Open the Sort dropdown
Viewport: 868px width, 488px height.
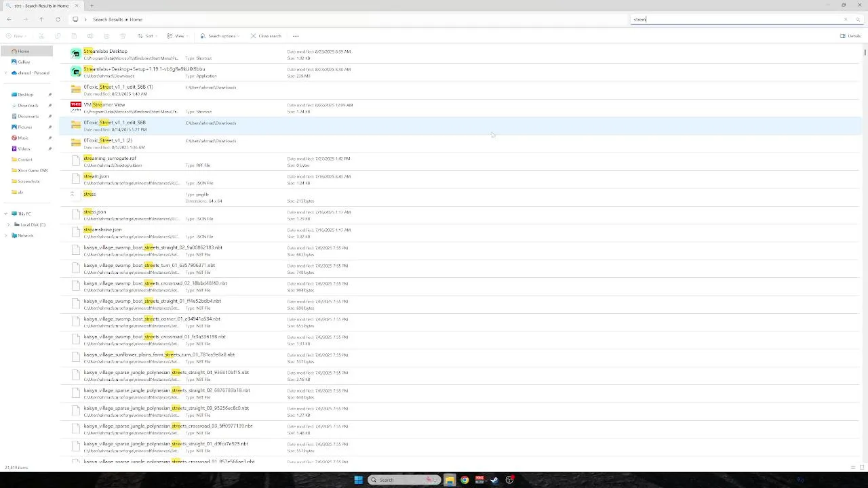point(149,36)
